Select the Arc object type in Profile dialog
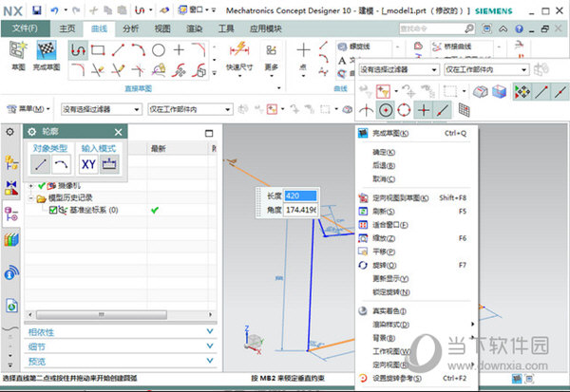The height and width of the screenshot is (392, 570). click(63, 163)
